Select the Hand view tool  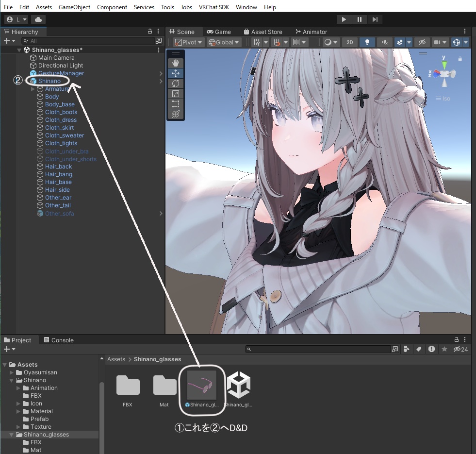point(176,63)
